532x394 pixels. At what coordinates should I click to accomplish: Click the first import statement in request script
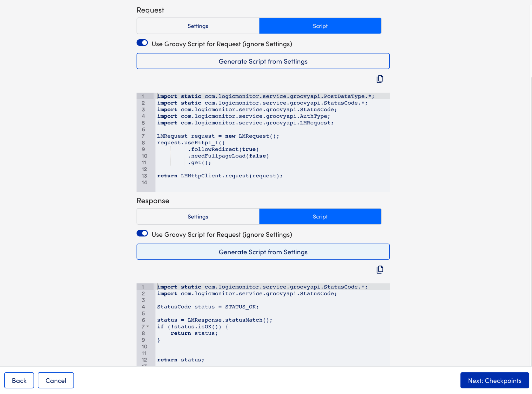[x=265, y=96]
